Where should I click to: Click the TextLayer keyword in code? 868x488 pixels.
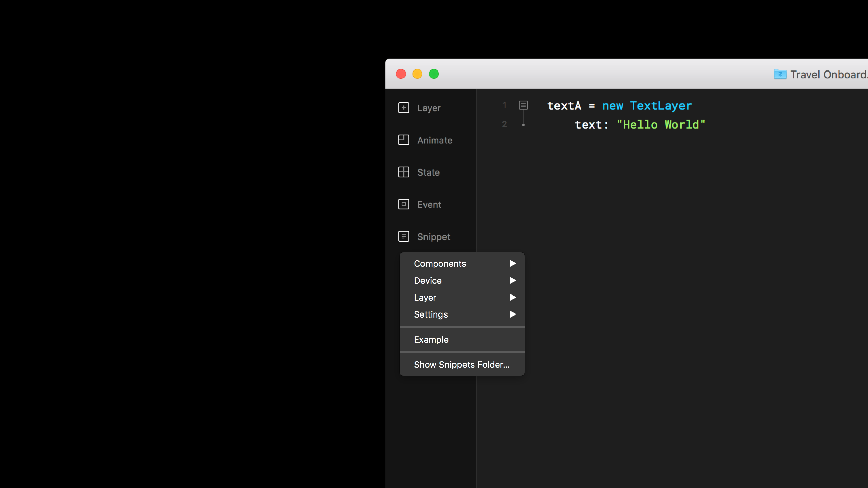click(x=660, y=106)
